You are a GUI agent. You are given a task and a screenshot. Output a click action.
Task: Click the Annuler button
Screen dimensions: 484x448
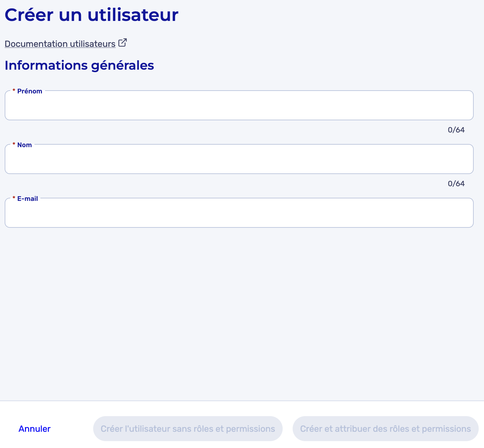[x=35, y=429]
